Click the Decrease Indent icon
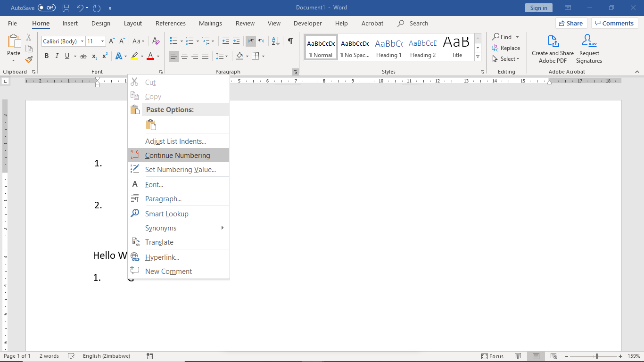The image size is (644, 362). coord(226,41)
